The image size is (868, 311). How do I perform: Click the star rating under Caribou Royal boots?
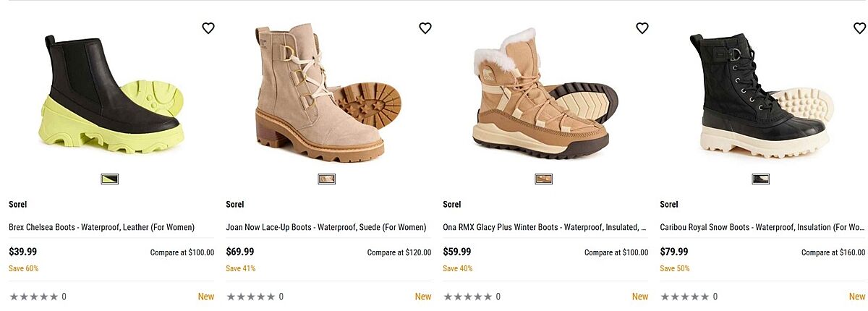point(684,297)
